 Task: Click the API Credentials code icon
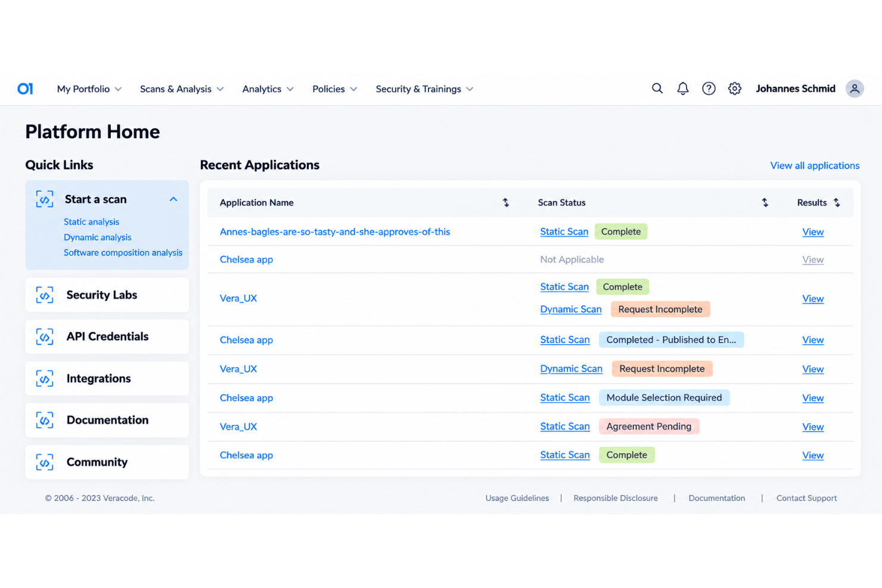tap(45, 337)
